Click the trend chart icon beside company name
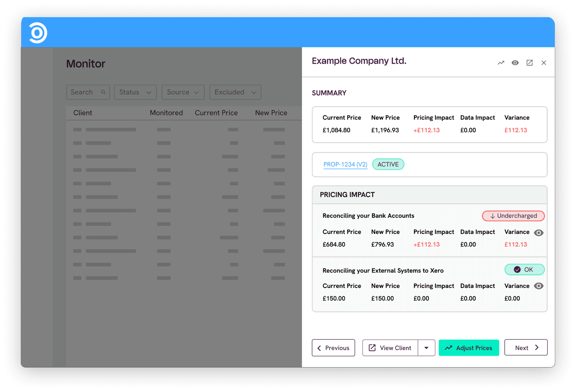The width and height of the screenshot is (576, 392). [x=501, y=63]
